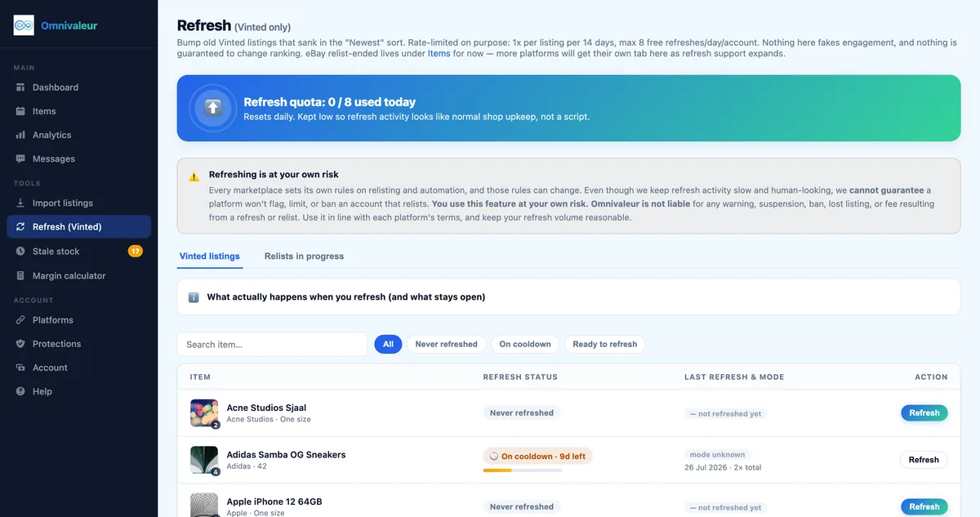The image size is (980, 517).
Task: Click the cooldown clock icon in Adidas Samba row
Action: 493,457
